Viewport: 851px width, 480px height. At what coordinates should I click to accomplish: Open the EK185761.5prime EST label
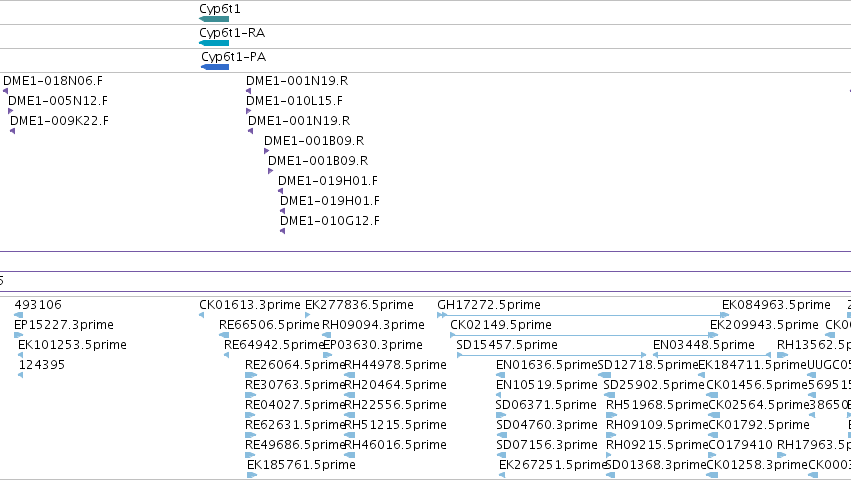(301, 465)
